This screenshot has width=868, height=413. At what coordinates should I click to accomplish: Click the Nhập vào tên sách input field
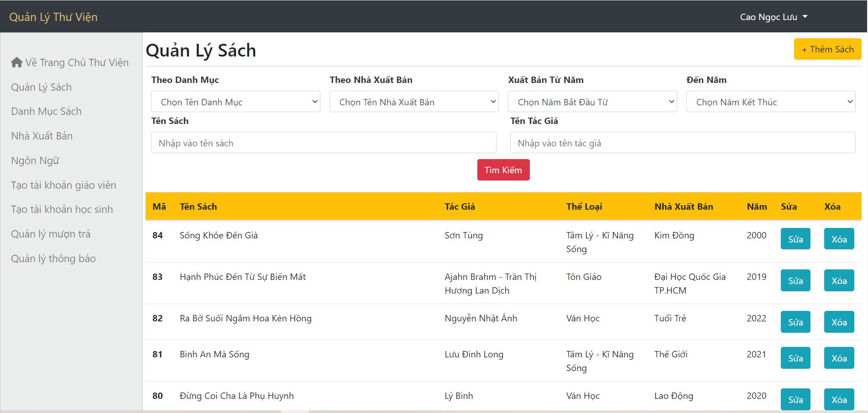323,142
